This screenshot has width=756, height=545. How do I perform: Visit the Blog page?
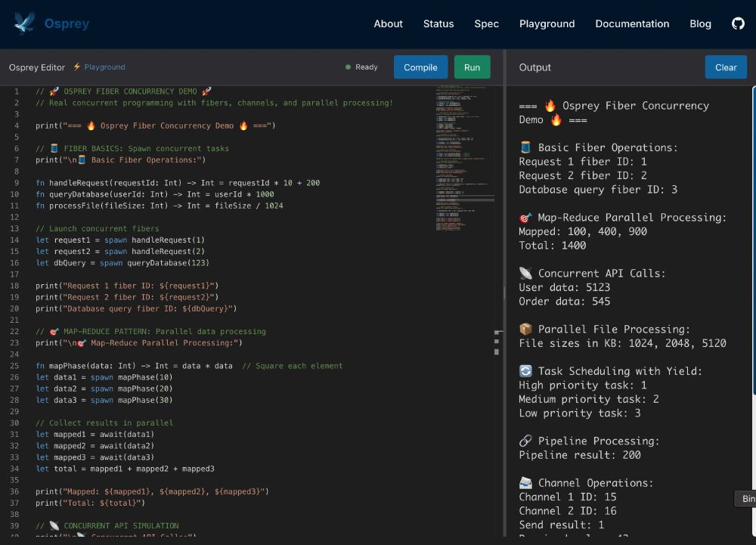pyautogui.click(x=700, y=23)
